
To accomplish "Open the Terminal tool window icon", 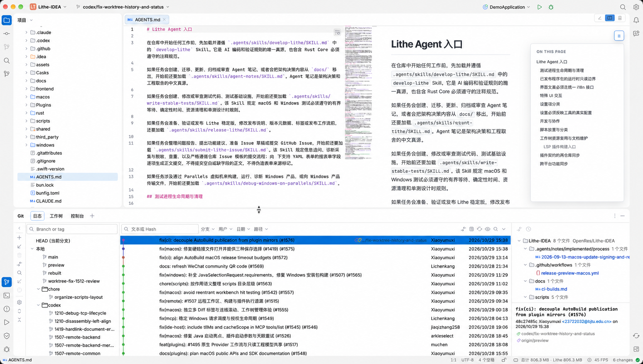I will coord(7,295).
